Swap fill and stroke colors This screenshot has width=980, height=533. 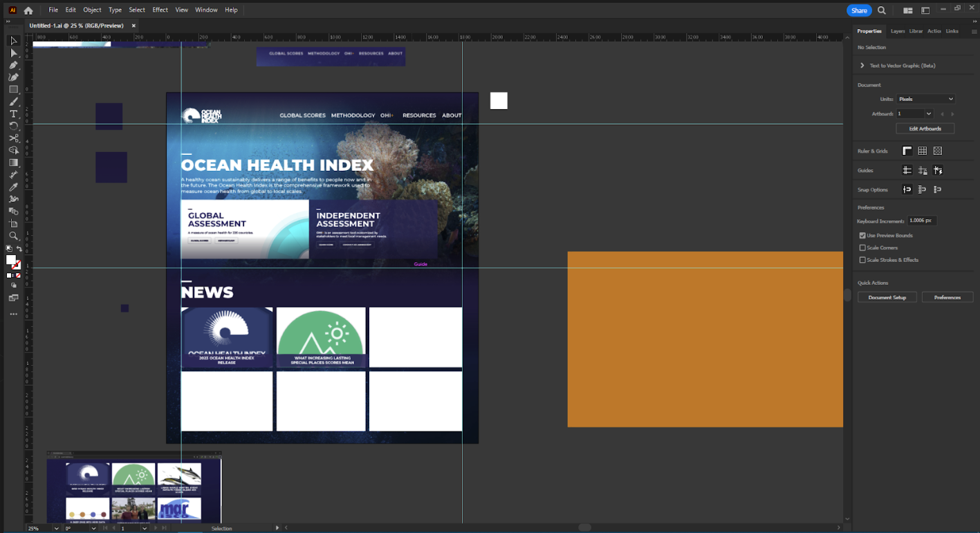[x=19, y=249]
